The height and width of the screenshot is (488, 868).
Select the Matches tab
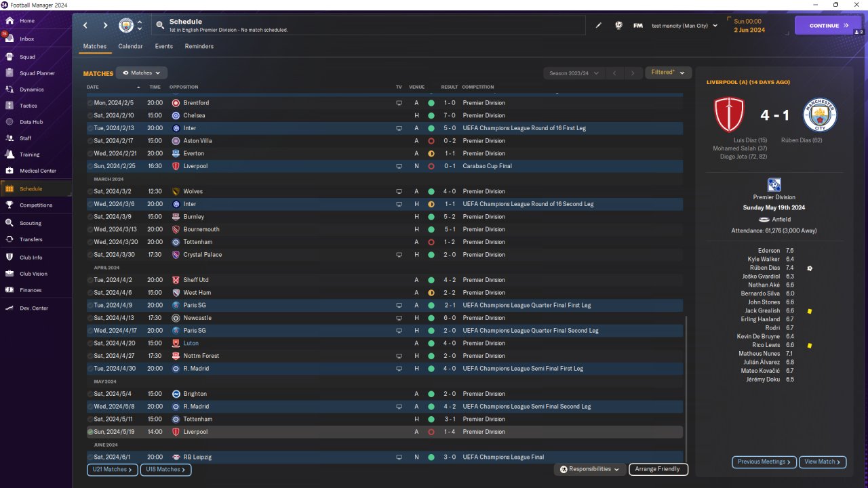(95, 46)
